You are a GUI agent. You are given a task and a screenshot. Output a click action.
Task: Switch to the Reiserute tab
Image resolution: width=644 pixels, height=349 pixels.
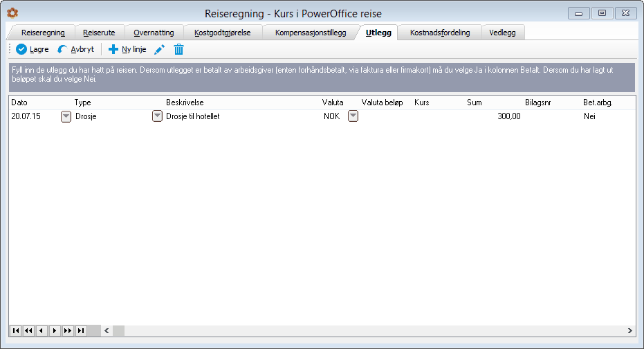tap(99, 33)
